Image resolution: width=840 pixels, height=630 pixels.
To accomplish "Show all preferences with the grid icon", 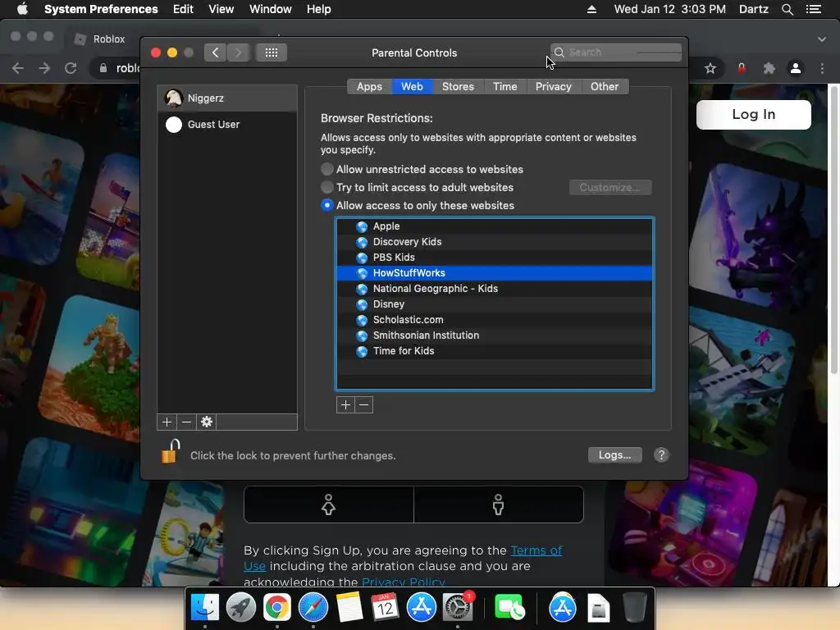I will pos(272,52).
